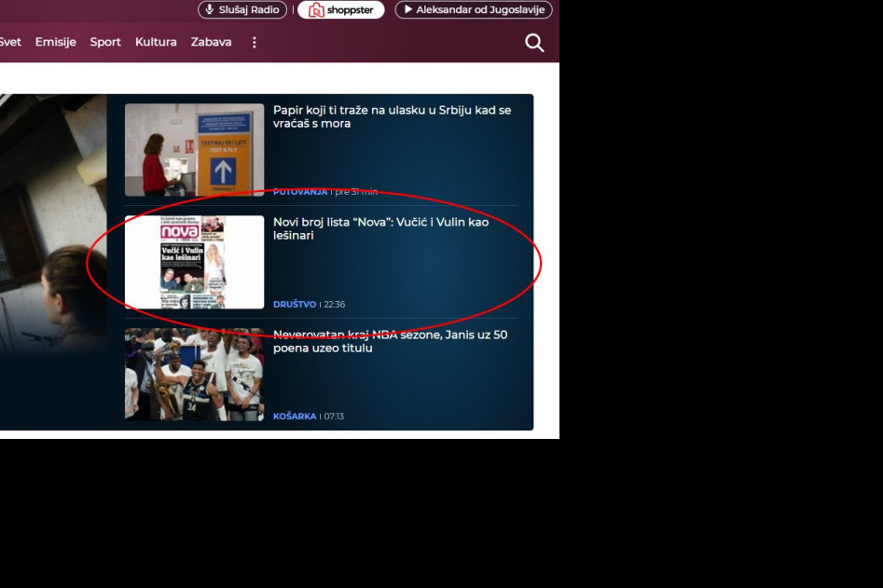Click the PUTOVANJA category label
The width and height of the screenshot is (883, 588).
(299, 192)
